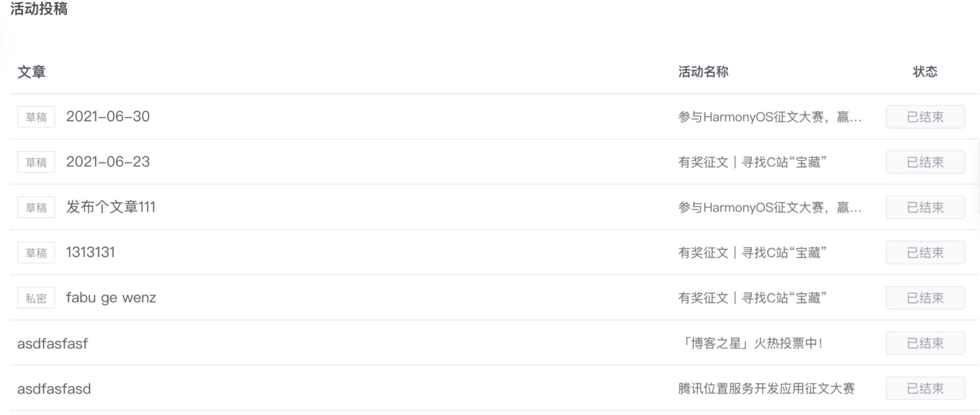Screen dimensions: 980x415
Task: Click the 私密 tag on fabu ge wenz
Action: pyautogui.click(x=36, y=298)
